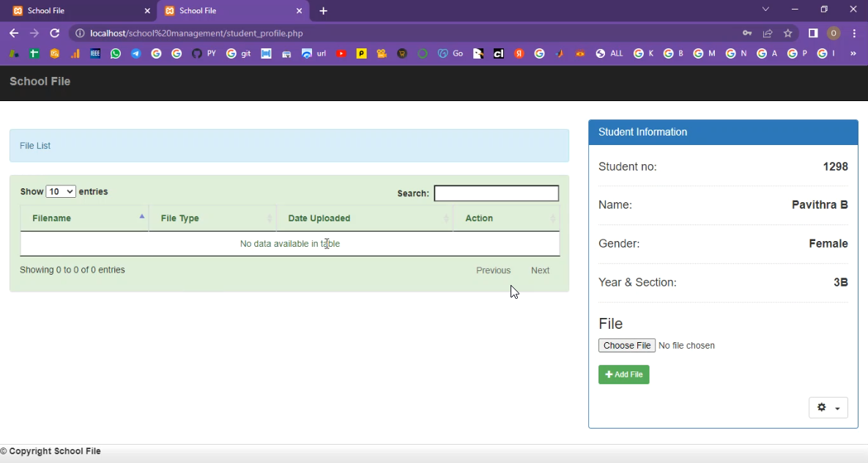
Task: Toggle the browser side panel
Action: coord(813,33)
